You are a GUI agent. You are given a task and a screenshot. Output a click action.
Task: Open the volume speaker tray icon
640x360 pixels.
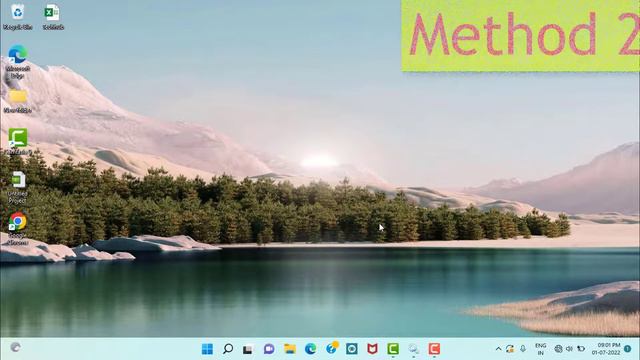pyautogui.click(x=569, y=349)
